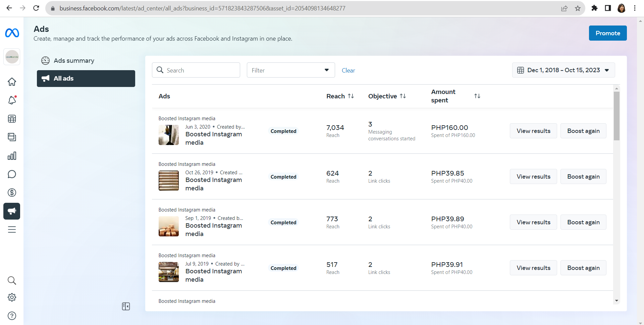Open settings gear in sidebar
Image resolution: width=644 pixels, height=325 pixels.
12,297
